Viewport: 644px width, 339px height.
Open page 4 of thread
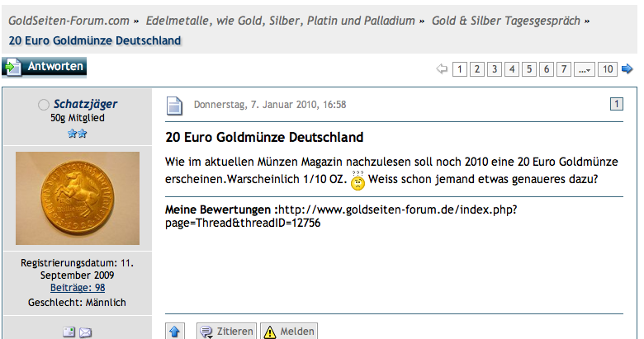click(512, 69)
